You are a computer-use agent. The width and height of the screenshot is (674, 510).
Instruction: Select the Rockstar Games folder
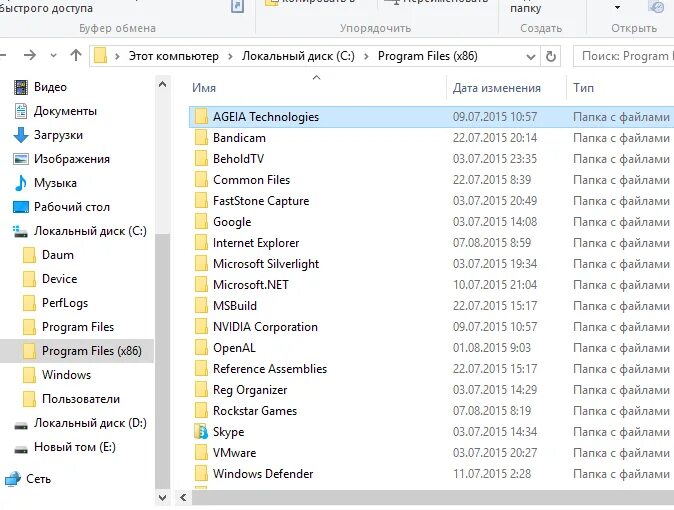pyautogui.click(x=255, y=411)
